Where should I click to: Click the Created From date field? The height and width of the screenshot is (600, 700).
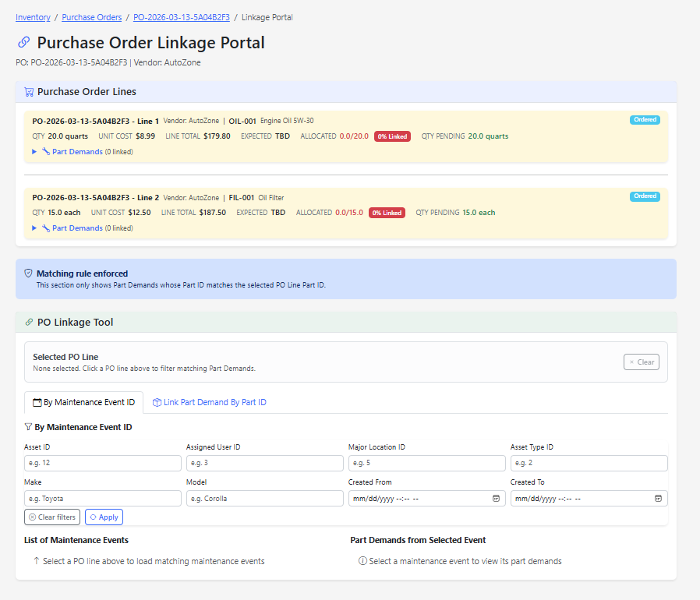[x=427, y=498]
